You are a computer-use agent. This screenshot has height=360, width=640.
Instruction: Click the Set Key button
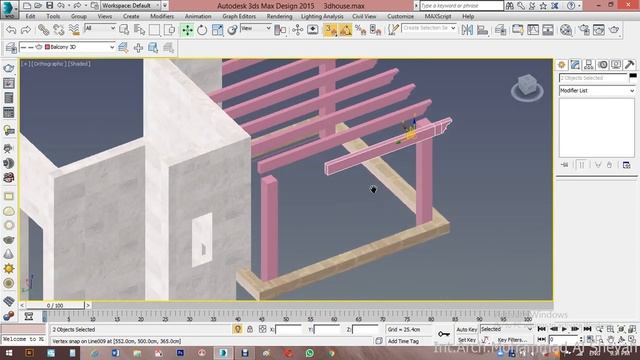click(x=467, y=340)
